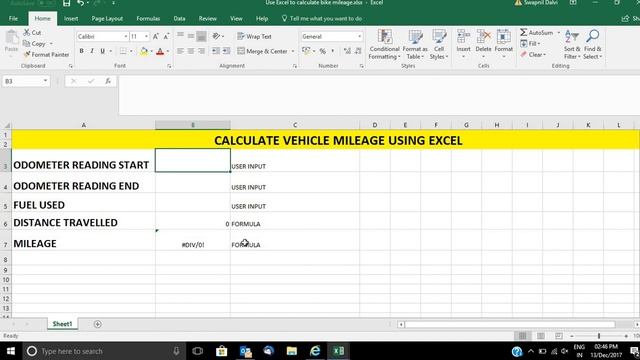Set top vertical alignment
The width and height of the screenshot is (640, 360).
pyautogui.click(x=180, y=36)
